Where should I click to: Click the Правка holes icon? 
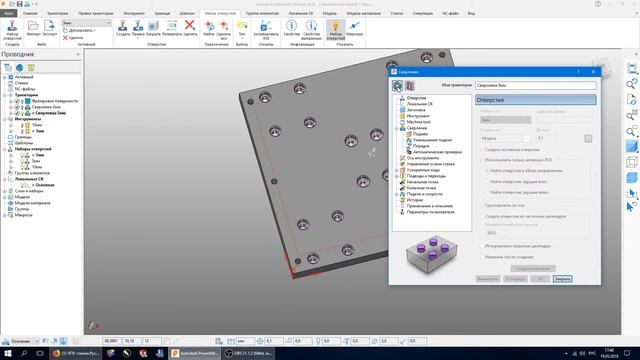pos(138,26)
